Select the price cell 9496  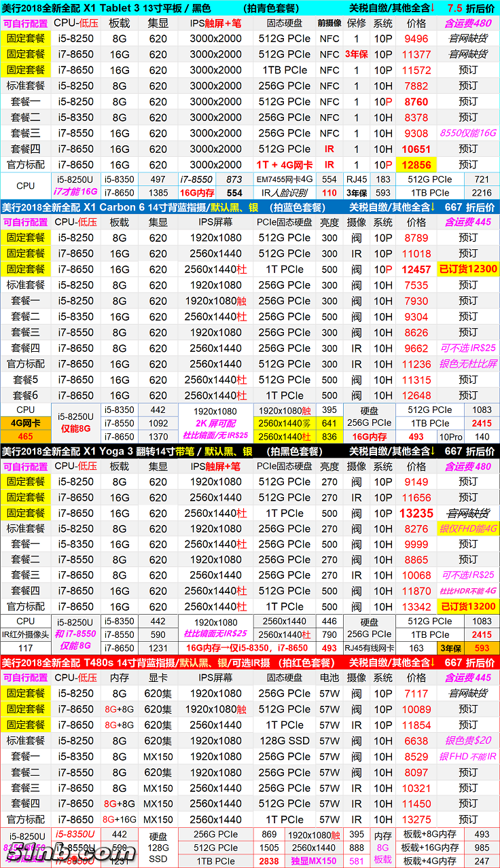(x=416, y=39)
